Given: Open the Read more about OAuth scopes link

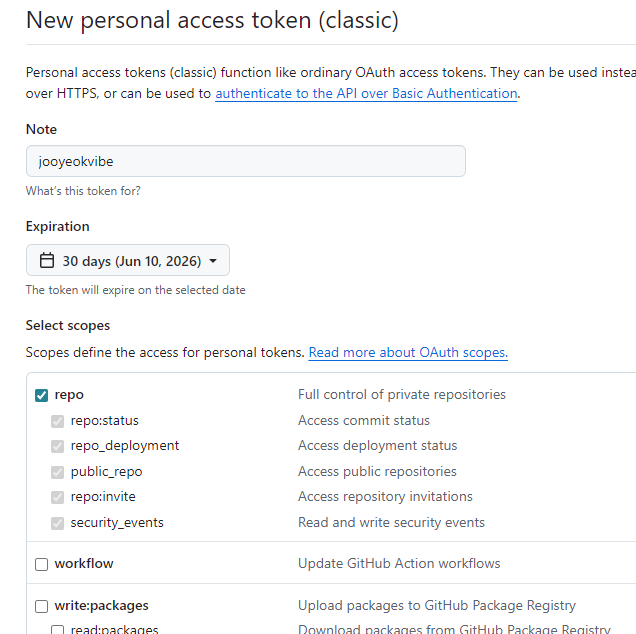Looking at the screenshot, I should 408,352.
